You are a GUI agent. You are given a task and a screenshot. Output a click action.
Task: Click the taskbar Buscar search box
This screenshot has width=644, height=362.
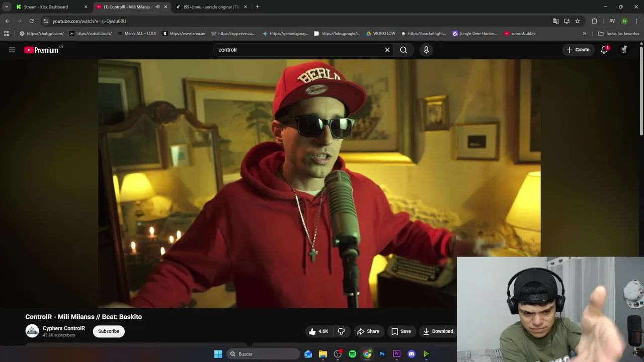click(x=263, y=354)
